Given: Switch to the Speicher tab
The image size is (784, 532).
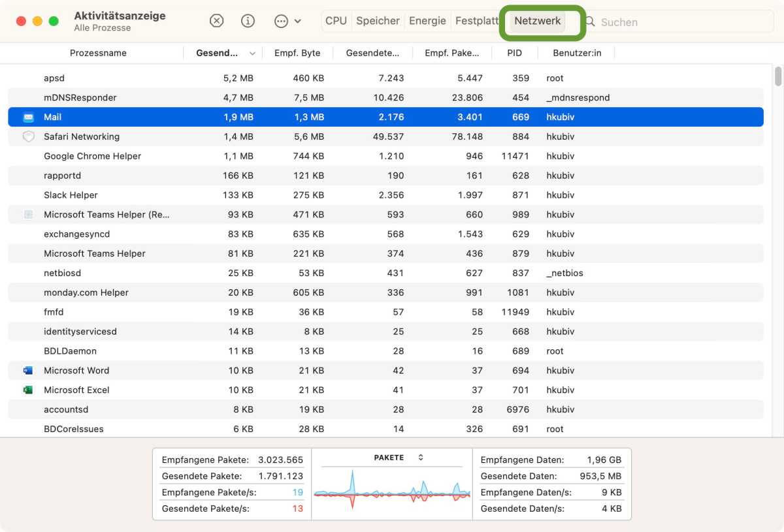Looking at the screenshot, I should click(378, 21).
